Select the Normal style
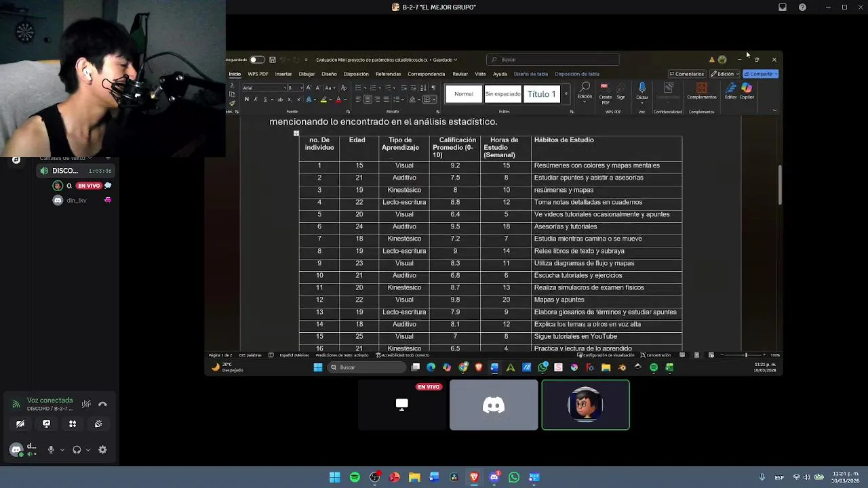The image size is (868, 488). coord(464,94)
